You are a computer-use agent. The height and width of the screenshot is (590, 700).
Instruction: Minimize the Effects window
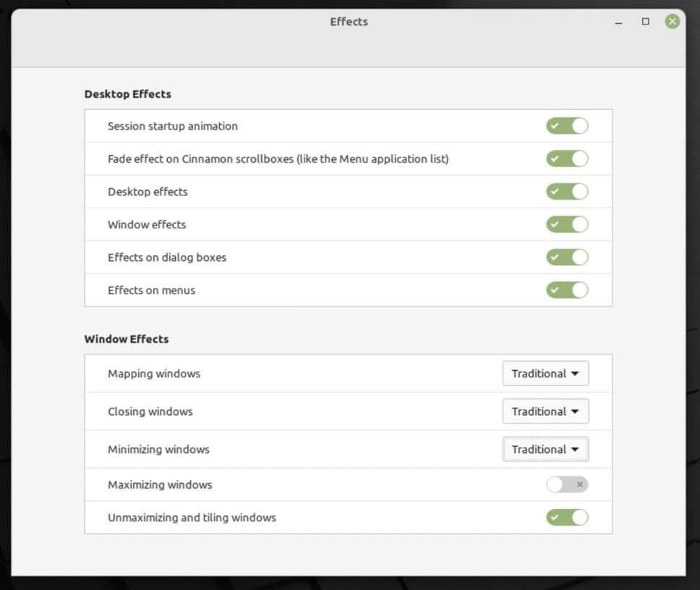tap(618, 22)
